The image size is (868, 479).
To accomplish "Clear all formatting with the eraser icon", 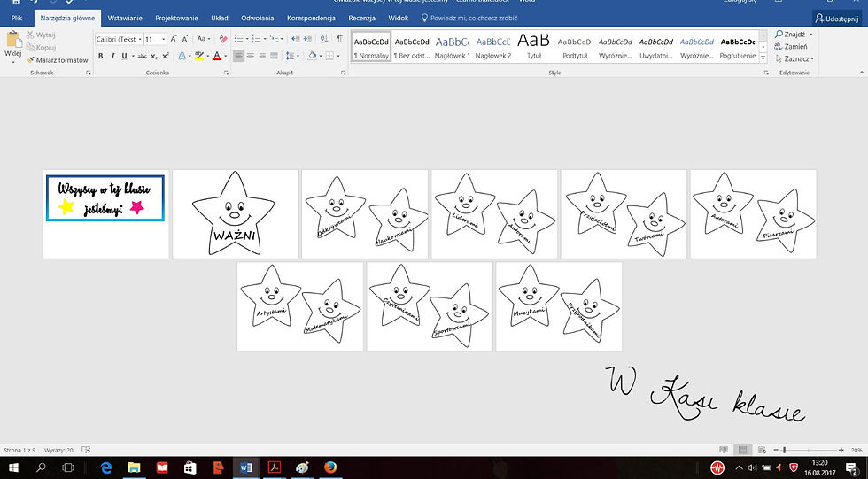I will [x=223, y=39].
